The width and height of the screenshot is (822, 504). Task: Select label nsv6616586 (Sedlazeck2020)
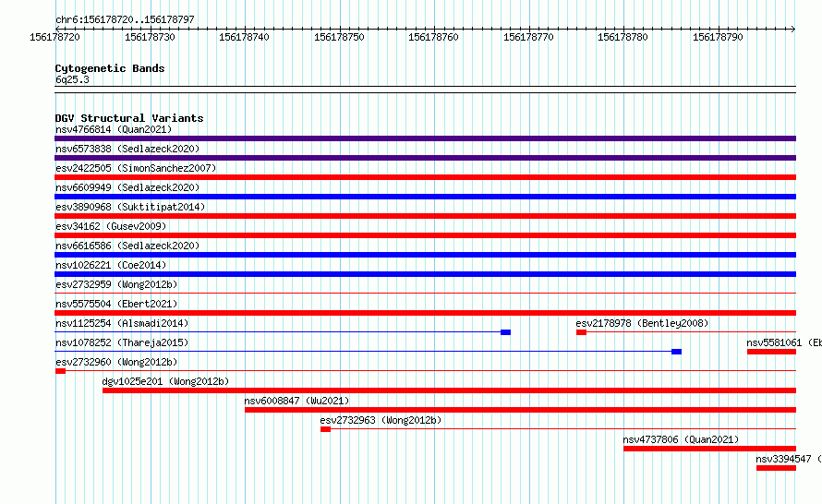127,246
